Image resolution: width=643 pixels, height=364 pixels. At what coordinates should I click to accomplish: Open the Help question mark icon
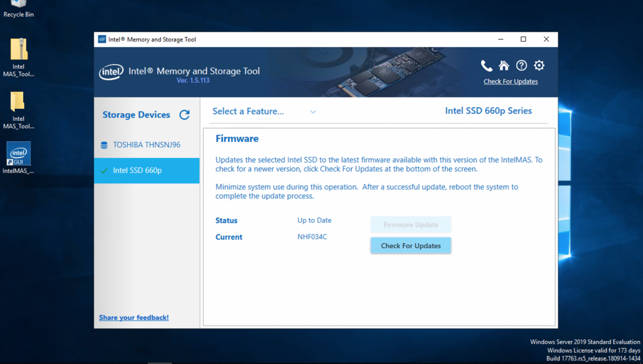coord(522,65)
